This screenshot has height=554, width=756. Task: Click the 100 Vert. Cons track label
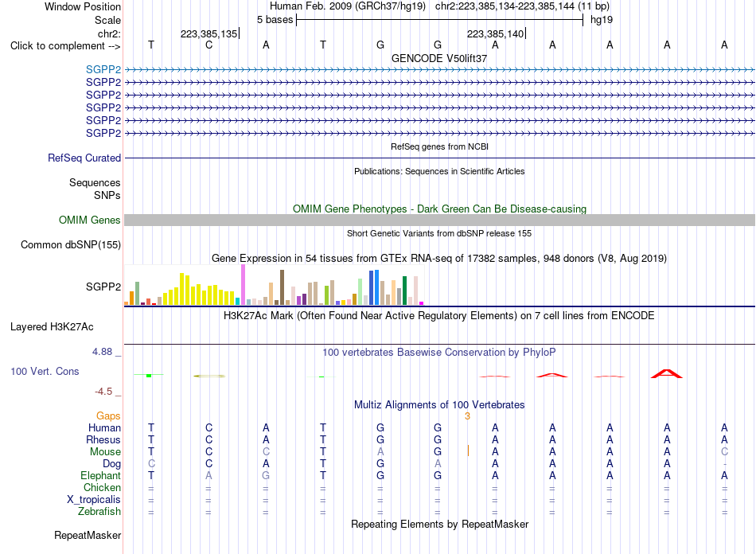tap(45, 371)
